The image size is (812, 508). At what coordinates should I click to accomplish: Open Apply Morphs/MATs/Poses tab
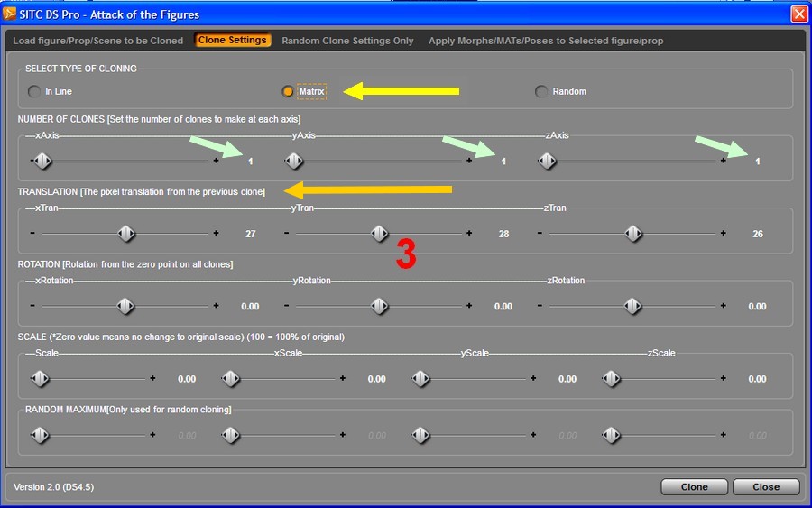[x=546, y=41]
